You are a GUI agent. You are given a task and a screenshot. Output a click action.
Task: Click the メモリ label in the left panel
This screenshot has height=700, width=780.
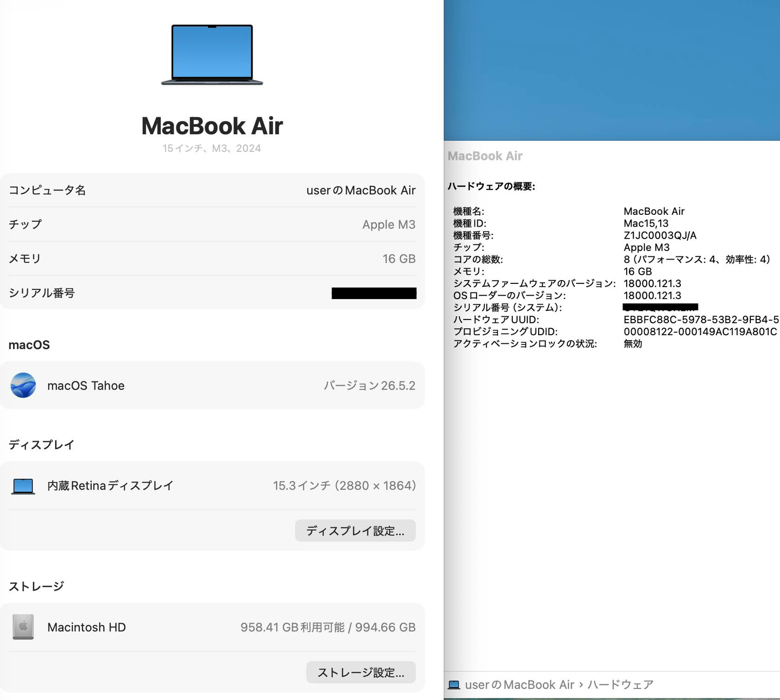(x=25, y=259)
